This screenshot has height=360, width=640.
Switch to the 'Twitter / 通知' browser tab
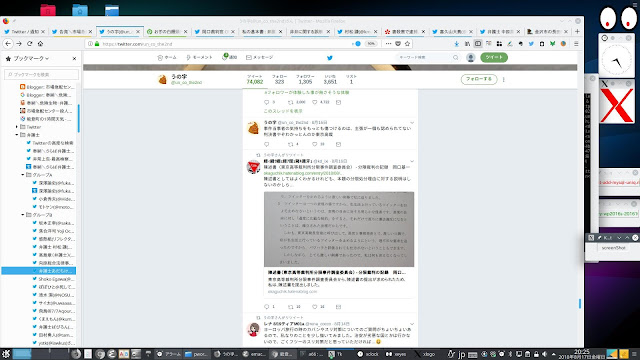25,31
